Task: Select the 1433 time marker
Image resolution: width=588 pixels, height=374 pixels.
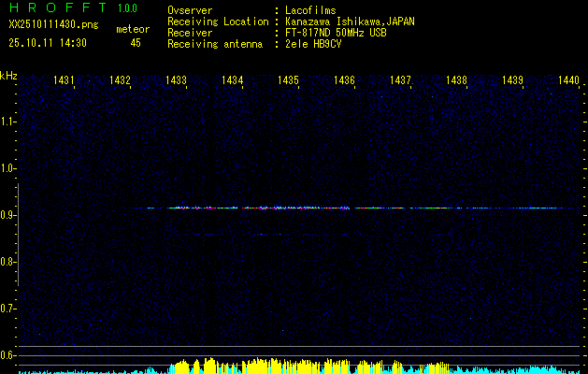Action: 176,81
